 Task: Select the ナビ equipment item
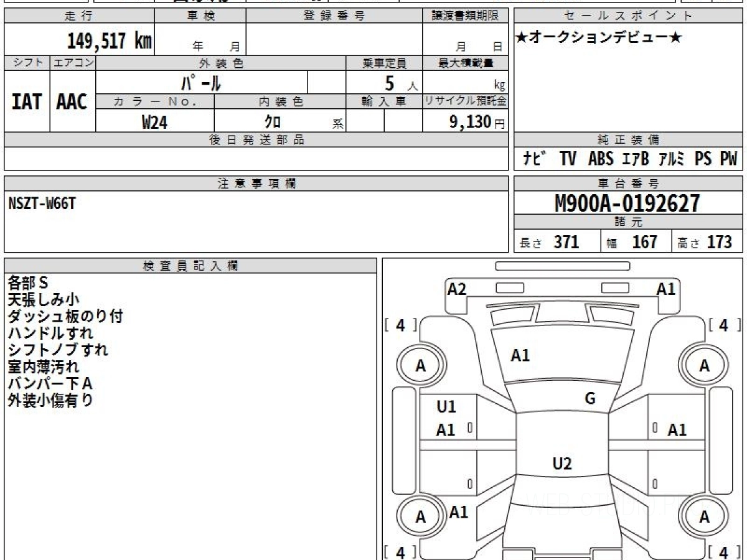click(535, 159)
